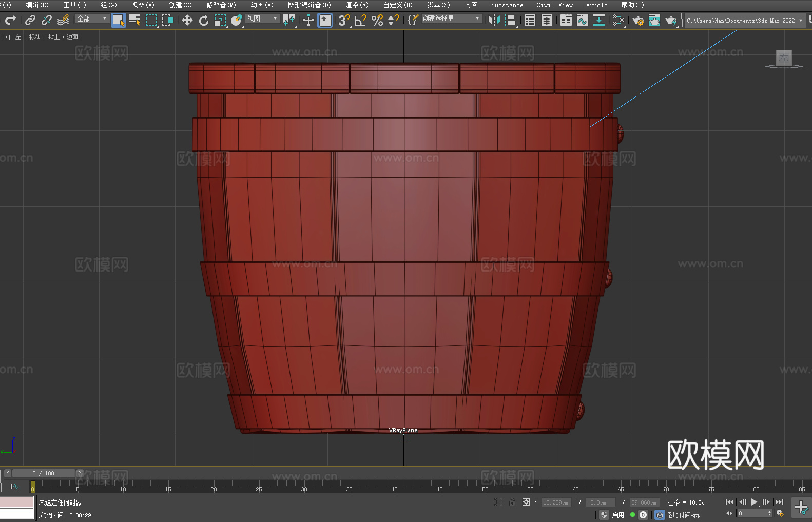Toggle Spinner Snap
Screen dimensions: 812x522
pyautogui.click(x=394, y=20)
